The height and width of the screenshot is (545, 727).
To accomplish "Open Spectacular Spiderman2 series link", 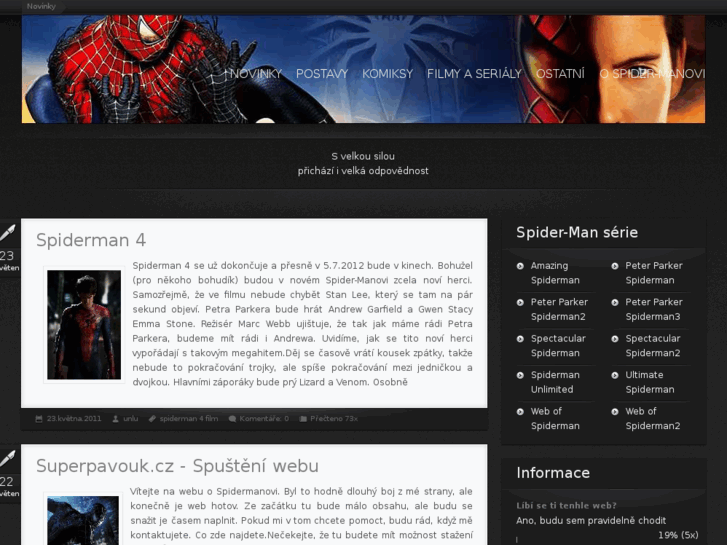I will tap(653, 346).
